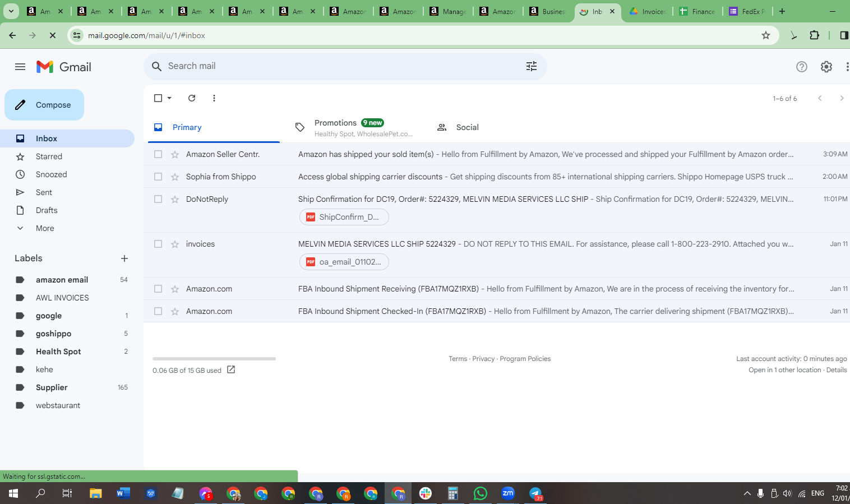This screenshot has height=504, width=850.
Task: Open the browser Extensions puzzle icon
Action: click(x=815, y=35)
